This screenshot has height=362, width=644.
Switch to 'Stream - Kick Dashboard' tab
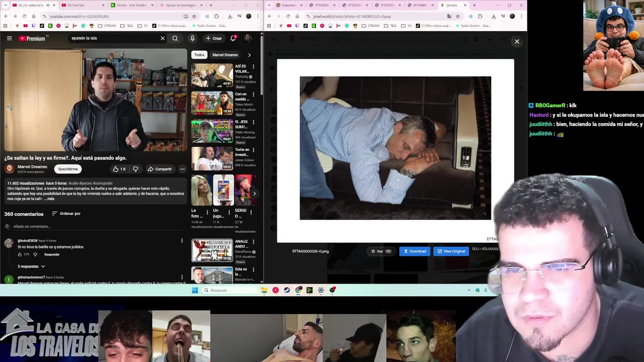pos(132,5)
